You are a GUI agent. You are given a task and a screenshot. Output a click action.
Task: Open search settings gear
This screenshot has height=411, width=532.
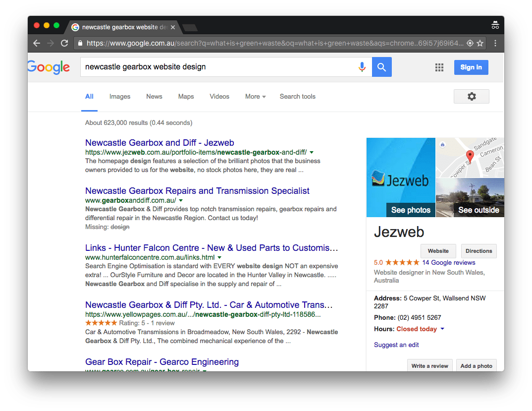tap(471, 97)
